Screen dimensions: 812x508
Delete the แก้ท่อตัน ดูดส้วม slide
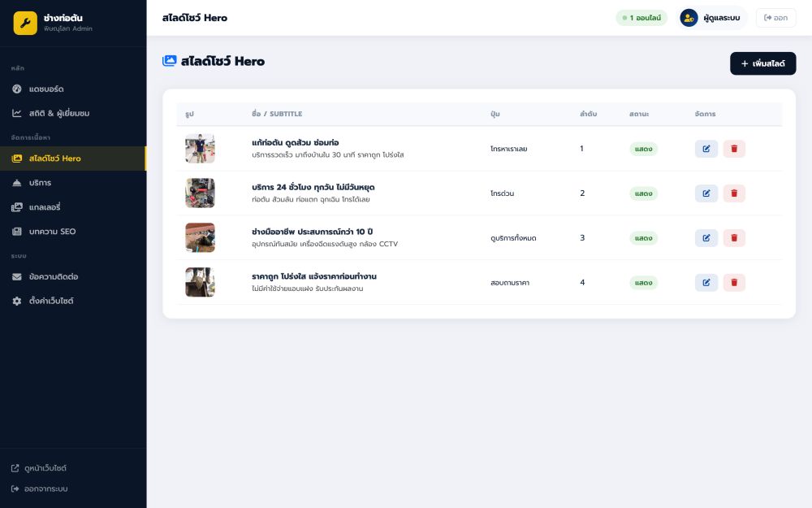734,149
